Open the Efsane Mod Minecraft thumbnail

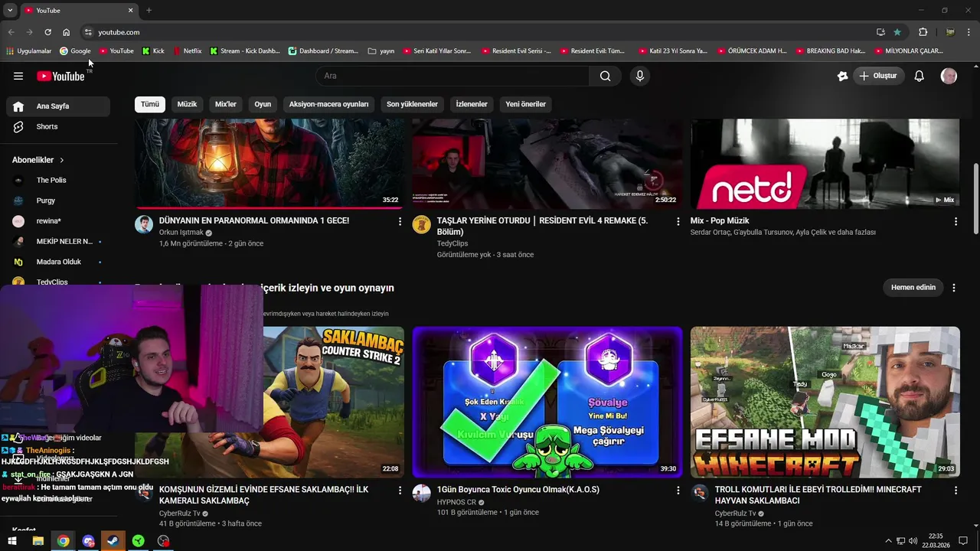[825, 403]
